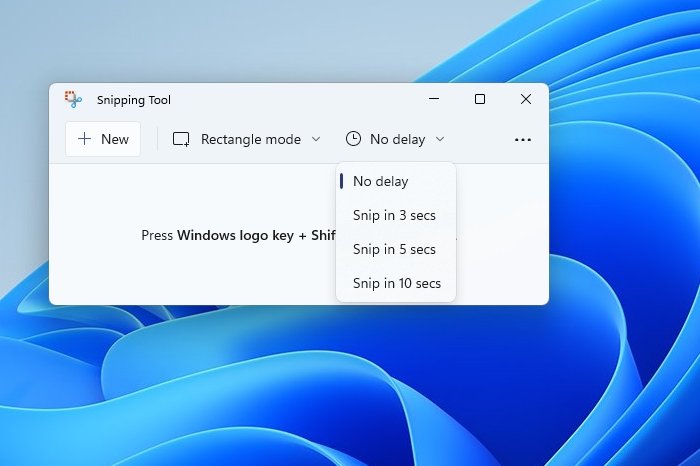
Task: Select No delay from the menu
Action: tap(396, 181)
